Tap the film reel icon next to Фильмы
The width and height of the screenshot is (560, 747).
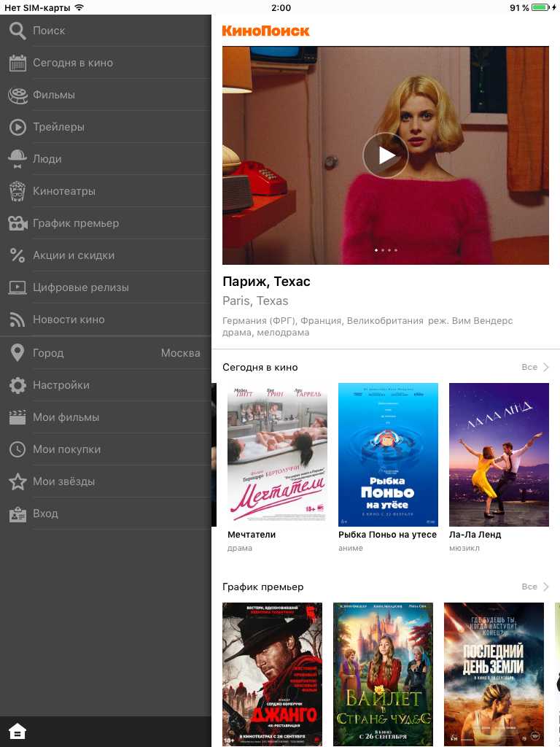point(17,95)
